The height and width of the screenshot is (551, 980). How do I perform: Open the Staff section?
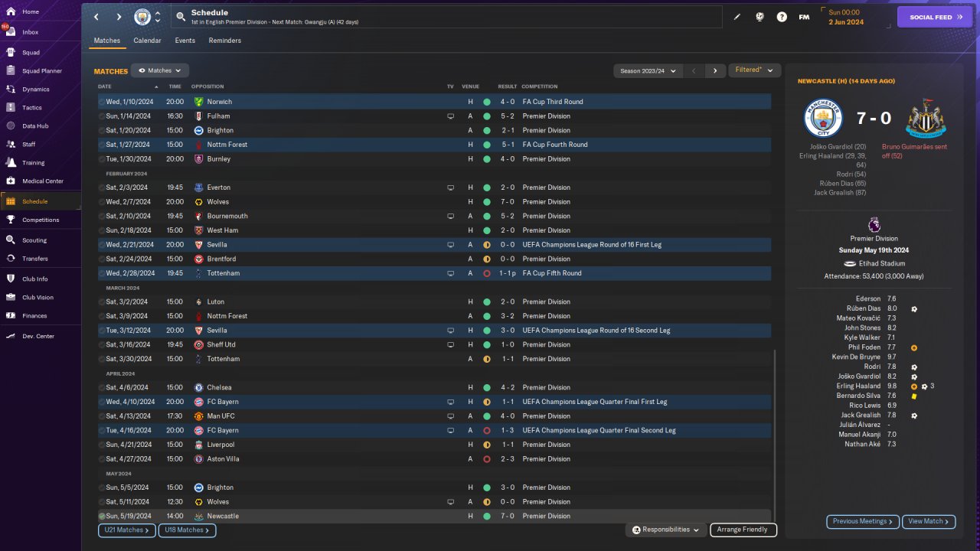[x=29, y=145]
